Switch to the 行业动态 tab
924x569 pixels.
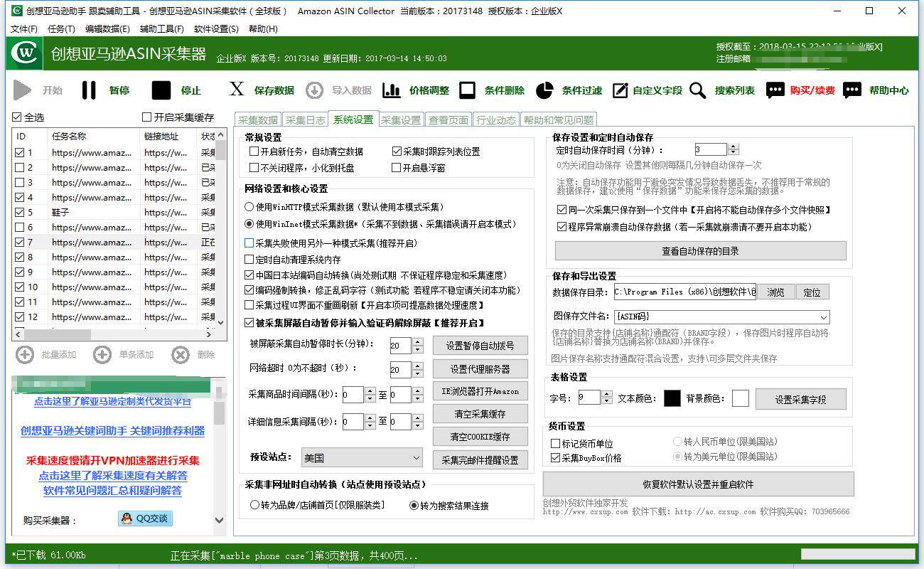click(496, 120)
